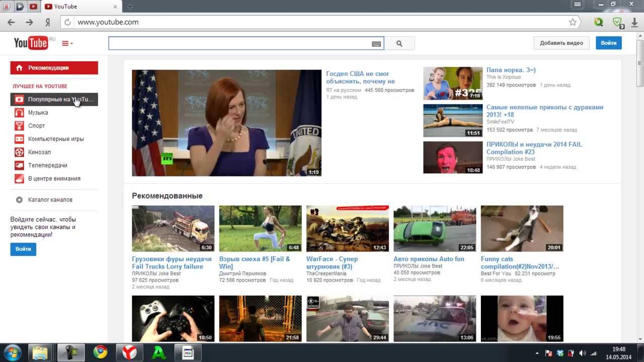Click the blue Войти button in header

coord(608,43)
